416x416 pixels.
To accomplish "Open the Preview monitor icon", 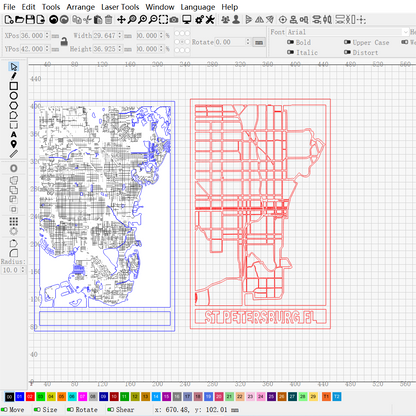I will [186, 20].
